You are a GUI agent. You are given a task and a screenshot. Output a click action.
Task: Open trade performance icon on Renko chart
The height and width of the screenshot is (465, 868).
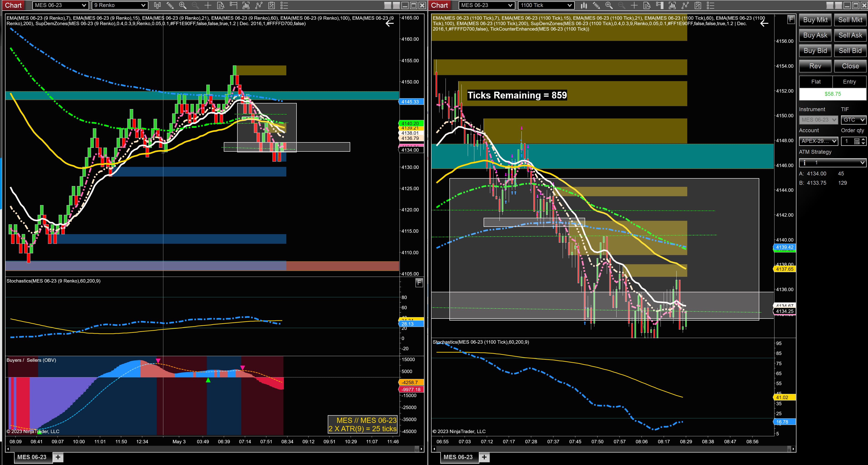(x=272, y=5)
